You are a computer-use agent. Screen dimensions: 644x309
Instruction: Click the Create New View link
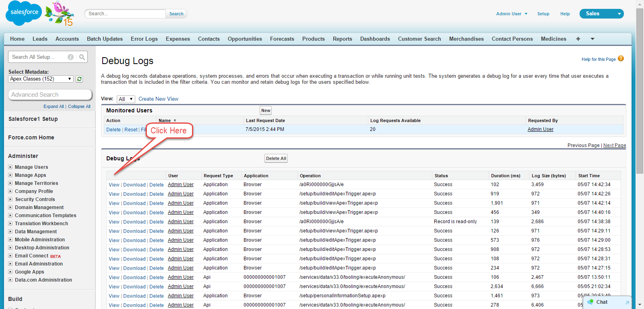(x=158, y=99)
